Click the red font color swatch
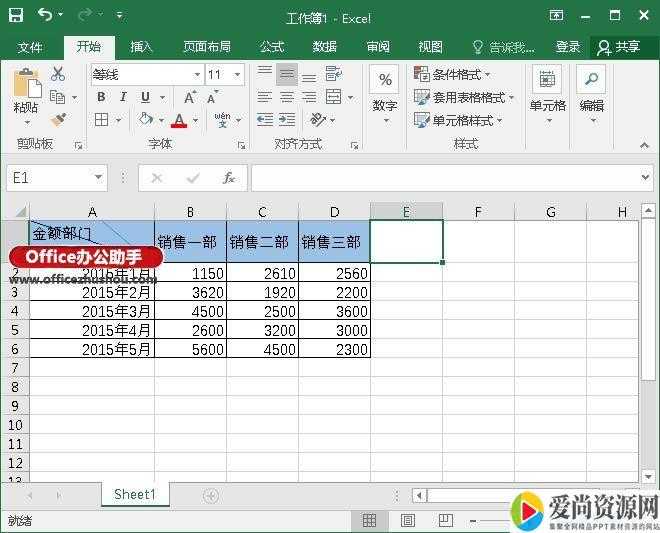The height and width of the screenshot is (533, 660). tap(179, 120)
